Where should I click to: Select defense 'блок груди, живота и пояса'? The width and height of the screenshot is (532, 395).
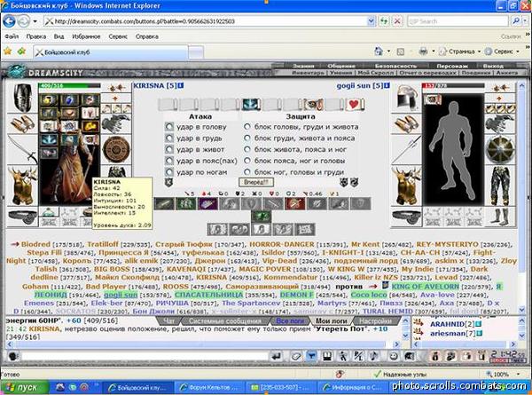click(x=247, y=138)
